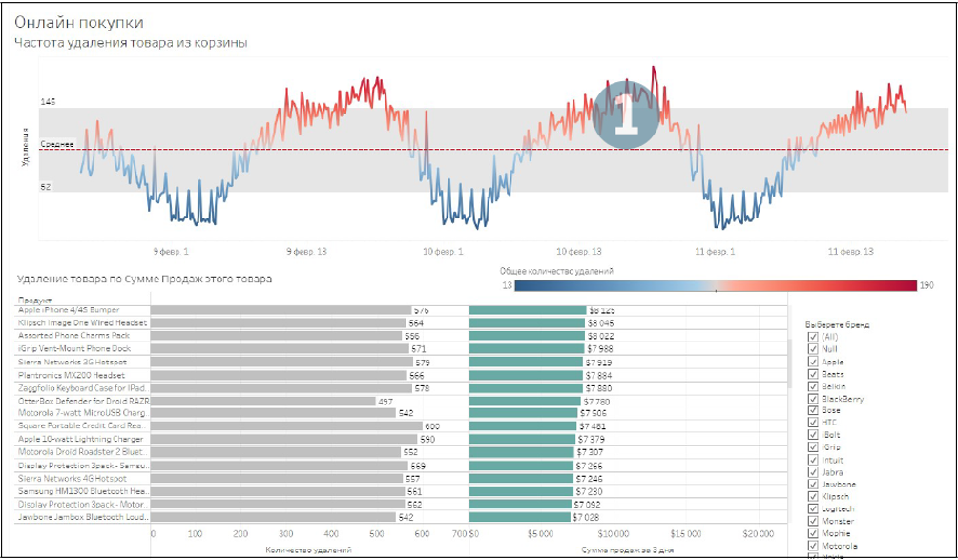Disable the BlackBerry brand filter
The height and width of the screenshot is (560, 958).
point(812,399)
